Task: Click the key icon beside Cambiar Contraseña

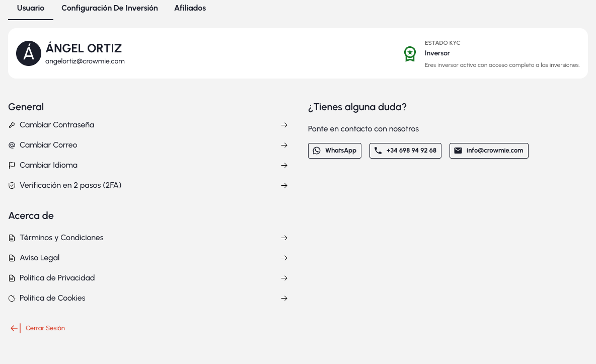Action: [x=12, y=125]
